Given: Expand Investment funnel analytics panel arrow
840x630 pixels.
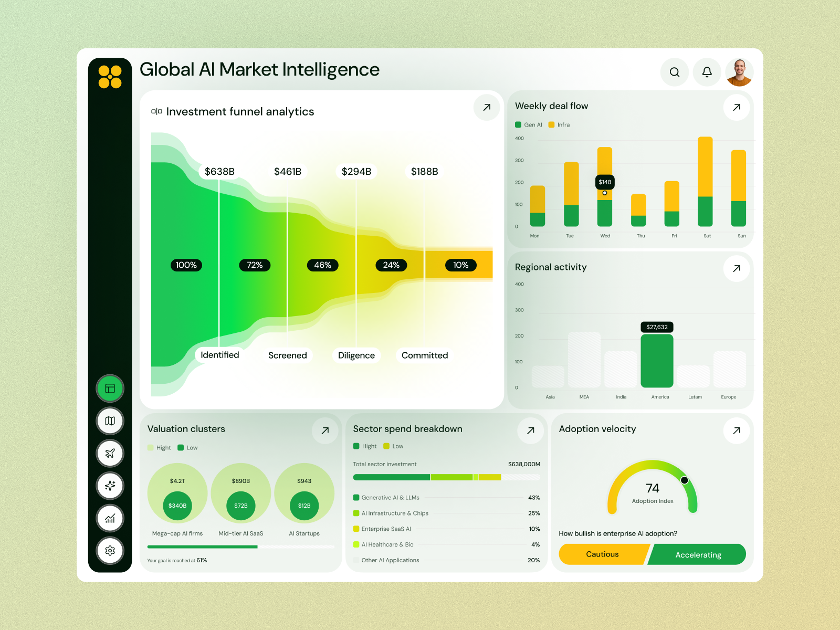Looking at the screenshot, I should pos(487,107).
